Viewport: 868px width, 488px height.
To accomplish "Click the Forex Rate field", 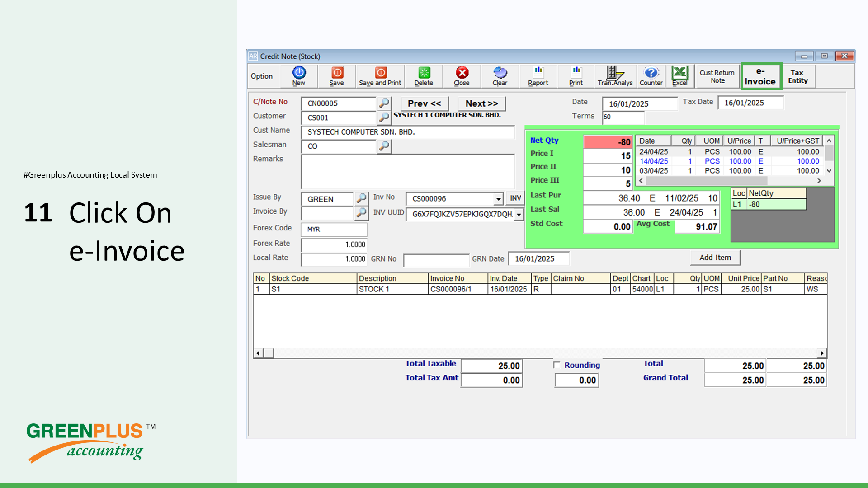I will [334, 244].
